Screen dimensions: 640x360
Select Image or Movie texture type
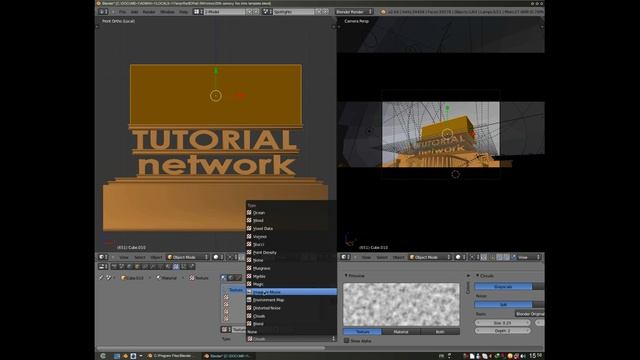pos(291,292)
